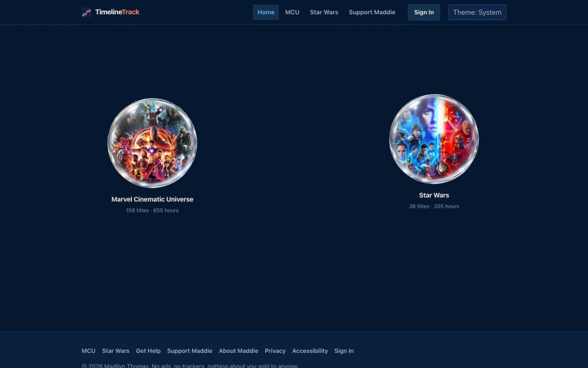Viewport: 588px width, 368px height.
Task: Click the Marvel Cinematic Universe title
Action: click(x=152, y=199)
